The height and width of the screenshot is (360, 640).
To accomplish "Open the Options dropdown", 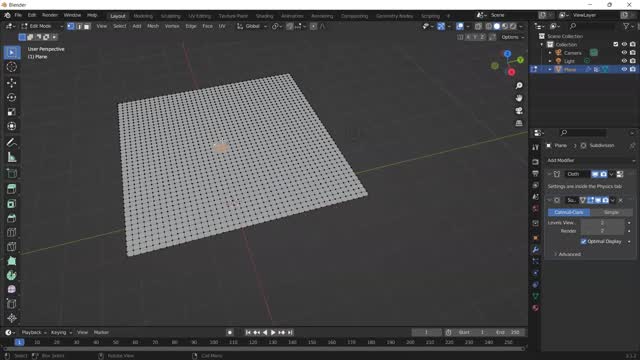I will tap(513, 37).
